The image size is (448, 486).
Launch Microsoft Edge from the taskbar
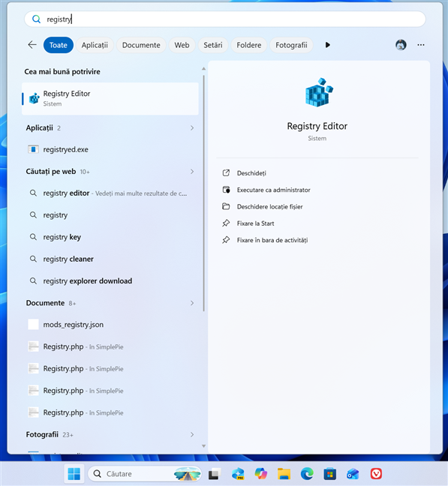click(307, 473)
